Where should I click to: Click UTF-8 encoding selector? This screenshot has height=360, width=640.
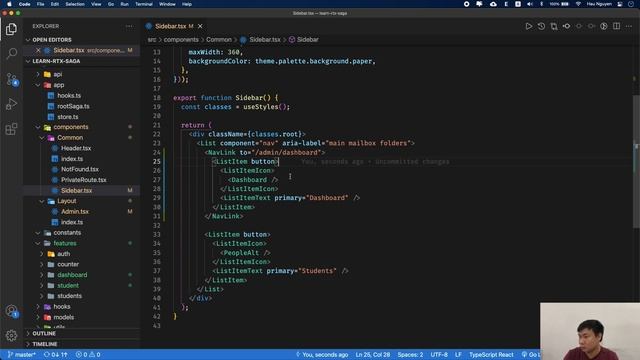[439, 355]
